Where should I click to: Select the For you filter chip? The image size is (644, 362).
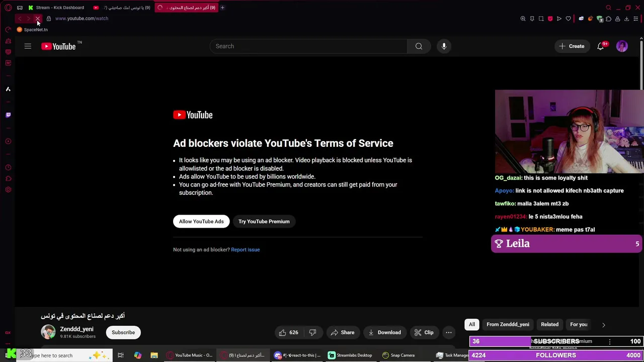pos(579,324)
